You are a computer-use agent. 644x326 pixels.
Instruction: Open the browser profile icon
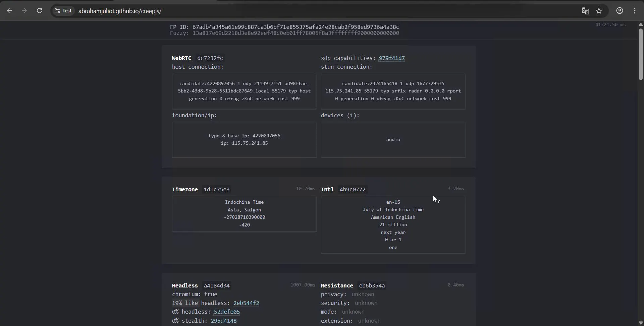pos(620,11)
